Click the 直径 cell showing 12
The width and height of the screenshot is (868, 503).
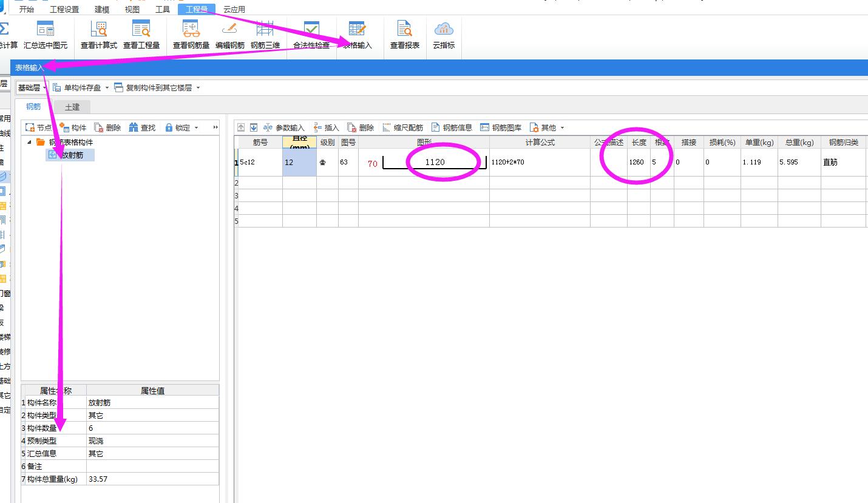299,162
